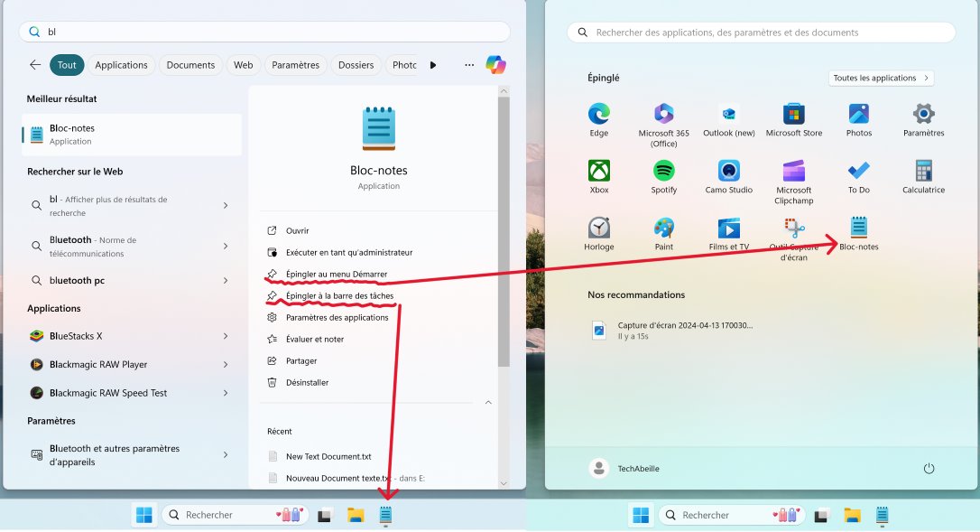Click the power button in Start menu
Image resolution: width=980 pixels, height=532 pixels.
coord(929,469)
